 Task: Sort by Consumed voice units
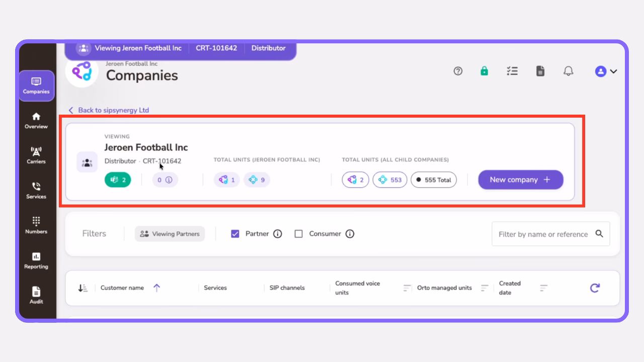point(407,288)
